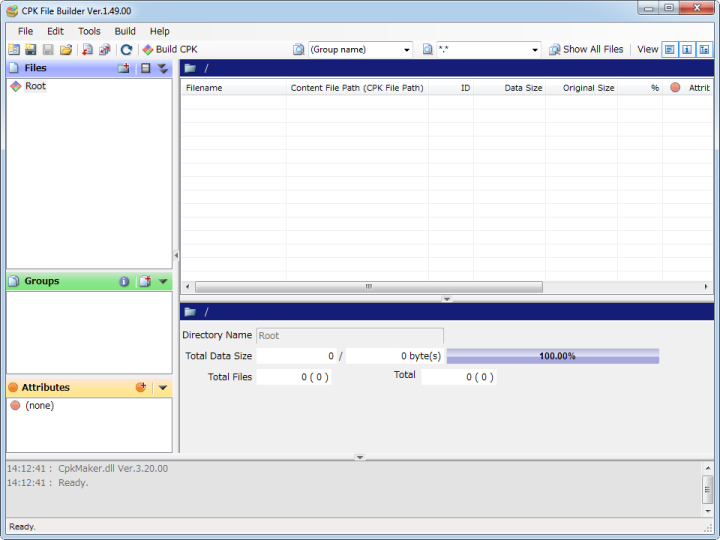720x540 pixels.
Task: Select the Root tree node
Action: pos(35,86)
